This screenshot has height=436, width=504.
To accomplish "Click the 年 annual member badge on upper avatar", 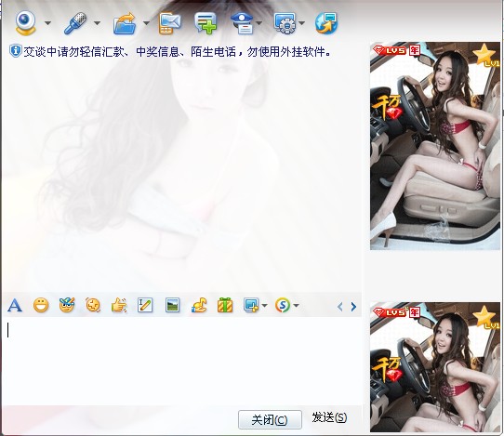I will 415,50.
